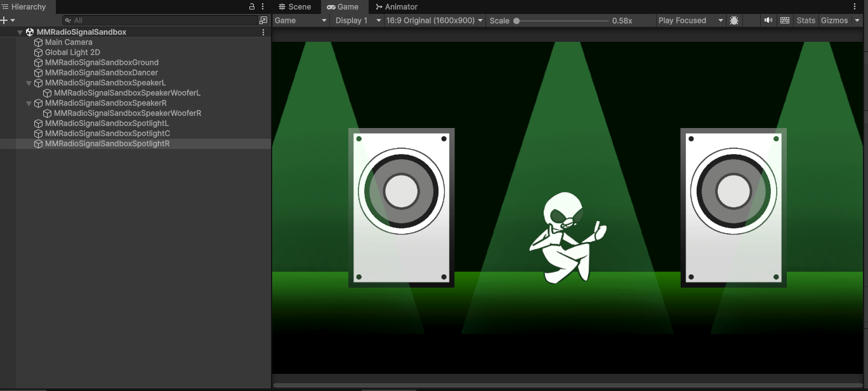
Task: Toggle the frame debugger bug icon
Action: [734, 20]
